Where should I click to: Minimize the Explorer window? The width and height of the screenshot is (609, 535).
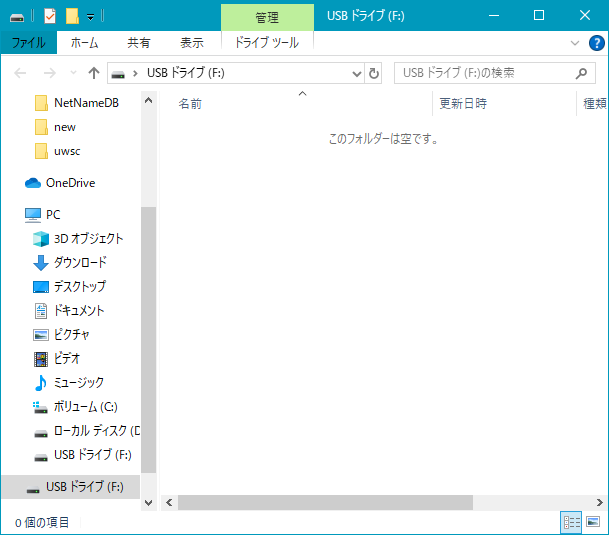click(494, 16)
